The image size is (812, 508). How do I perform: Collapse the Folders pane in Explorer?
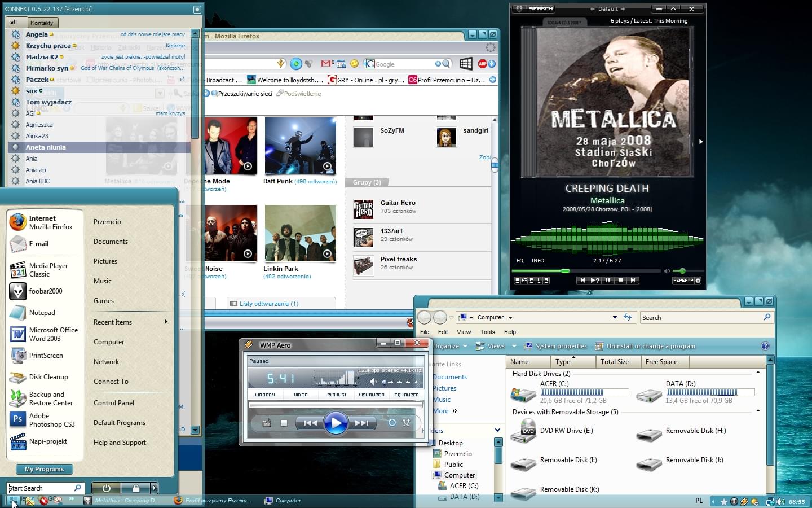497,430
